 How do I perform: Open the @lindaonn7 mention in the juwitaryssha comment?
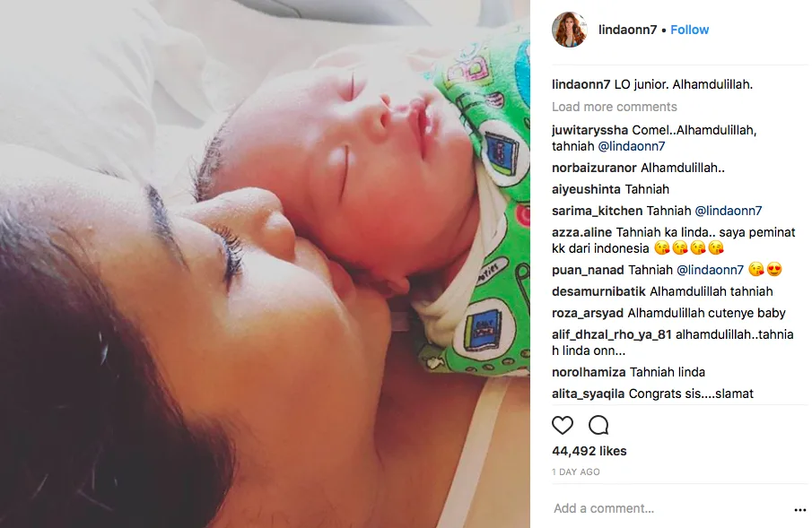click(632, 146)
